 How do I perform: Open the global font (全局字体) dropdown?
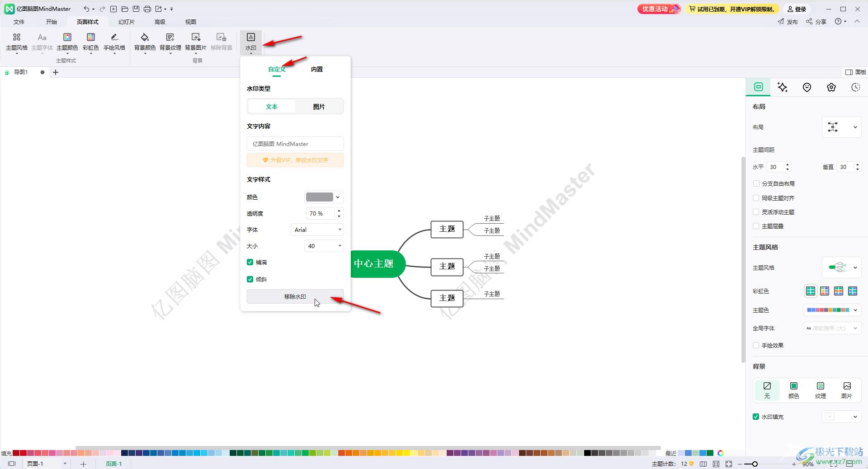point(832,328)
